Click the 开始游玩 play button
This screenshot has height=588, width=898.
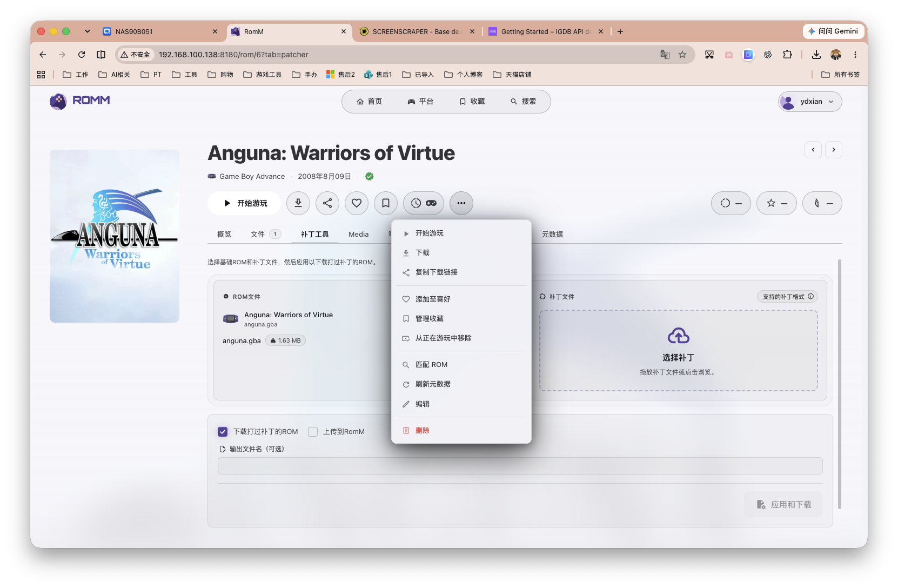tap(244, 203)
